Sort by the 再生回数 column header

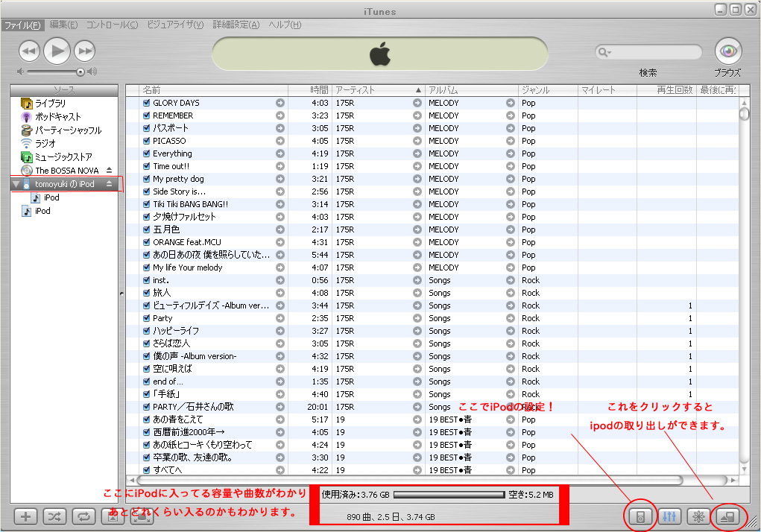coord(666,90)
